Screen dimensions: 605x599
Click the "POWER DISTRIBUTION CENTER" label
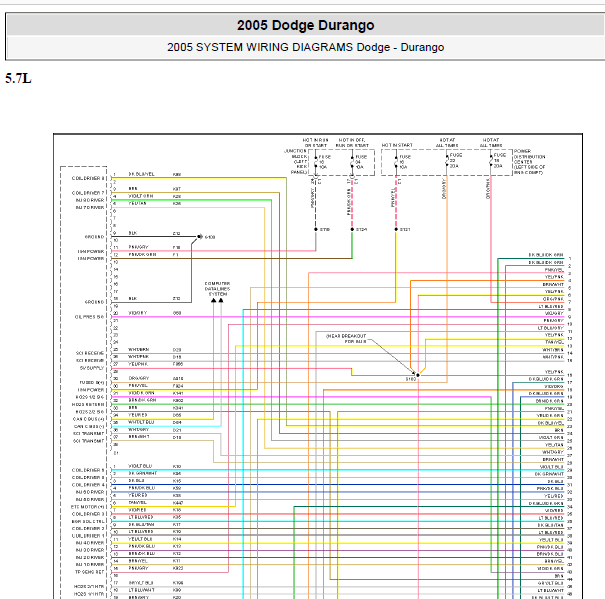click(529, 162)
